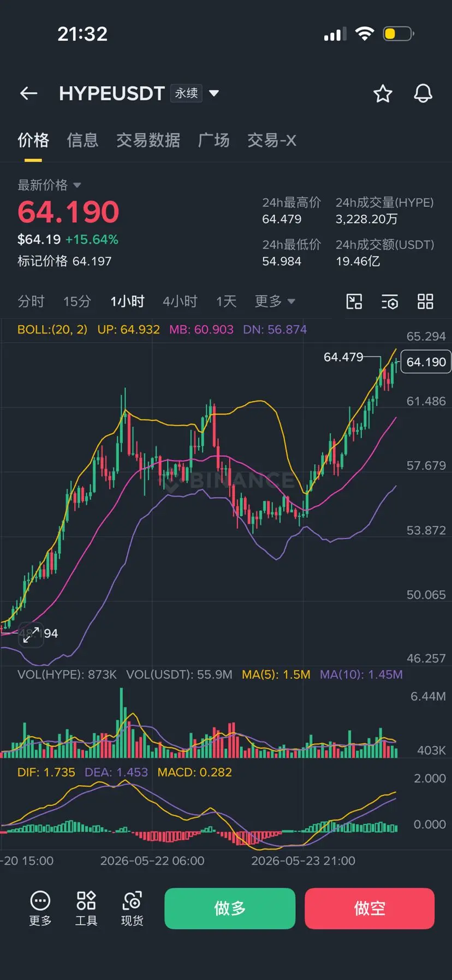Tap the 64.190 current price tag on chart axis
This screenshot has height=980, width=452.
(x=426, y=362)
